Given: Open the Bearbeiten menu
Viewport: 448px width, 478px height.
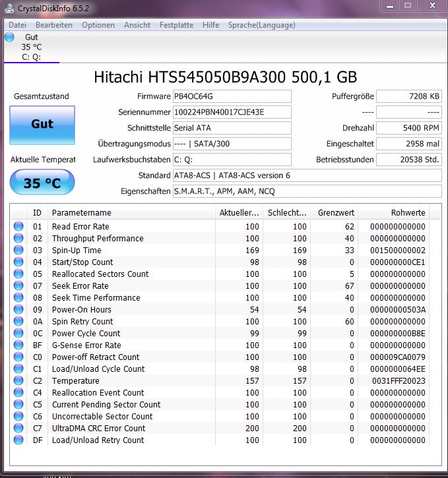Looking at the screenshot, I should pos(54,25).
